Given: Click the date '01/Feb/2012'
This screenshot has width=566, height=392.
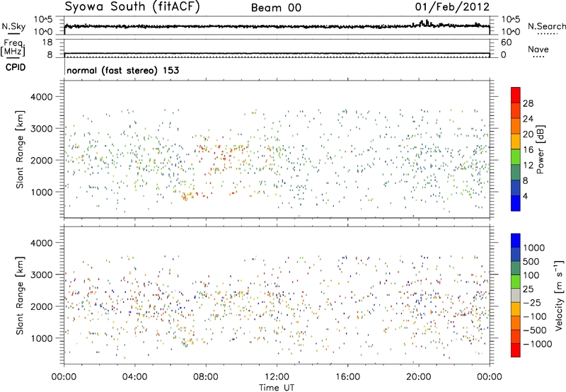Looking at the screenshot, I should pyautogui.click(x=452, y=7).
